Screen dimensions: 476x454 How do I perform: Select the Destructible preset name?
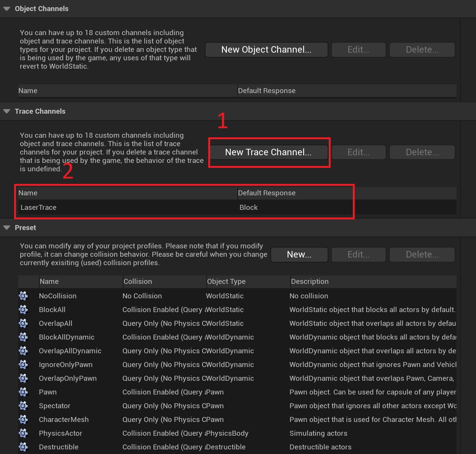[59, 447]
